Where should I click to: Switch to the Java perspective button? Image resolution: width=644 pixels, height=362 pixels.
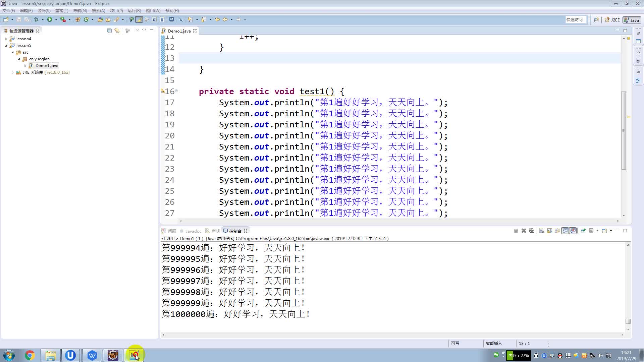pos(632,20)
